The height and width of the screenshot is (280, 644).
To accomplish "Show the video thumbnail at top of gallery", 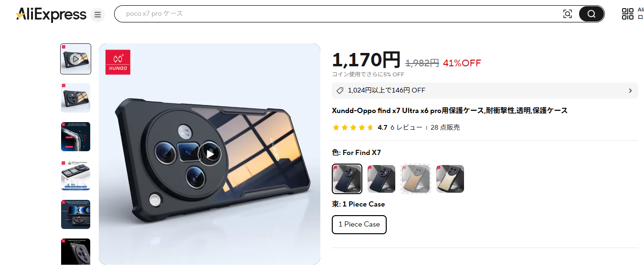I will pyautogui.click(x=75, y=59).
